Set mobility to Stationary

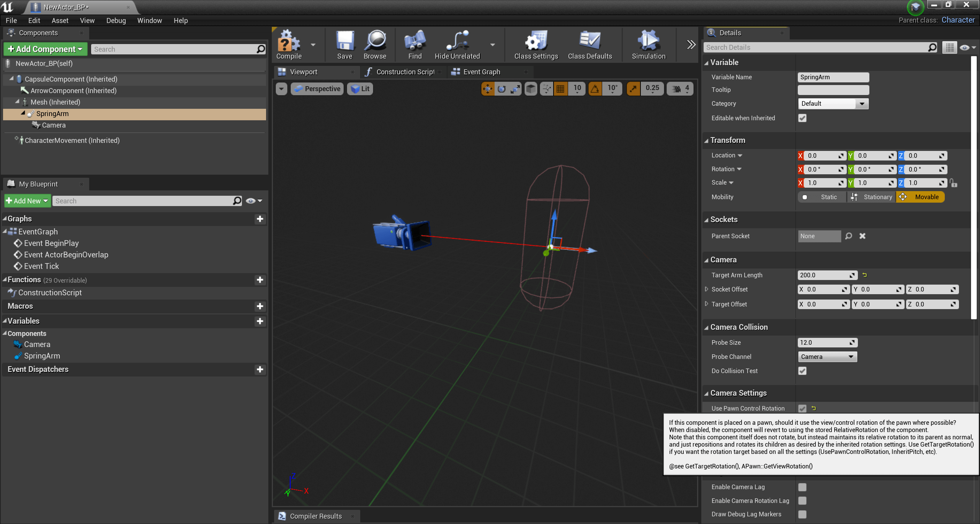[x=872, y=197]
